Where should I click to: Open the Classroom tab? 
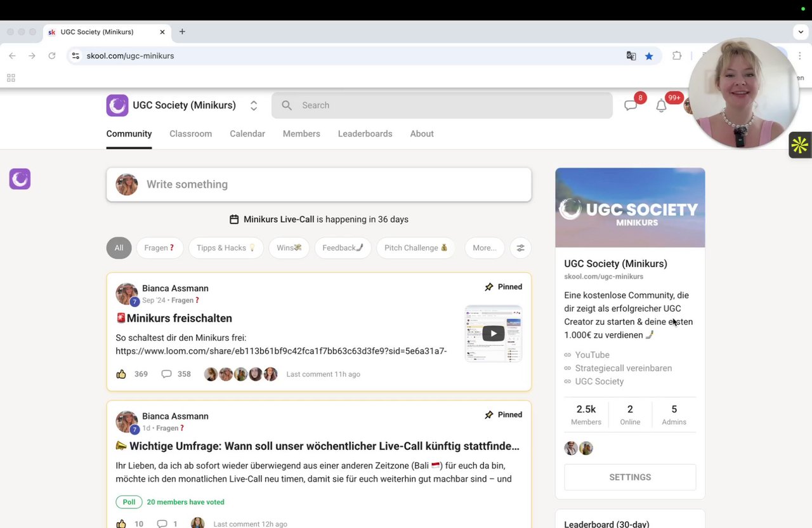[x=191, y=134]
